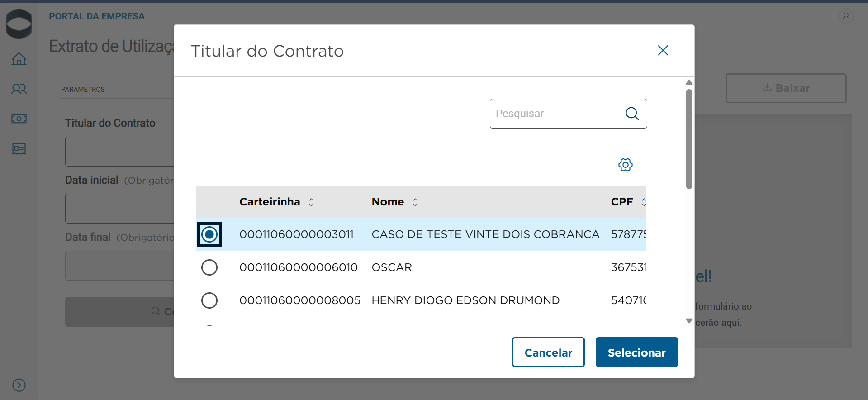Viewport: 868px width, 400px height.
Task: Open the beneficiaries people icon
Action: click(19, 89)
